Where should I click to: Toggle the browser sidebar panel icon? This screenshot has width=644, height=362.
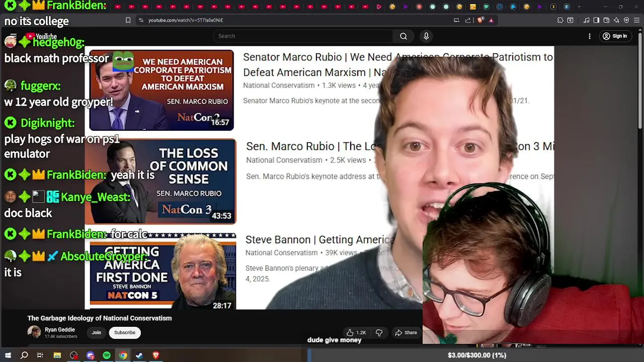coord(596,20)
